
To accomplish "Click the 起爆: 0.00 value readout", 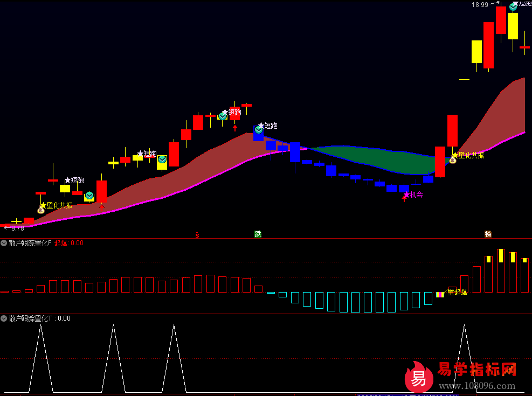I will pos(69,243).
